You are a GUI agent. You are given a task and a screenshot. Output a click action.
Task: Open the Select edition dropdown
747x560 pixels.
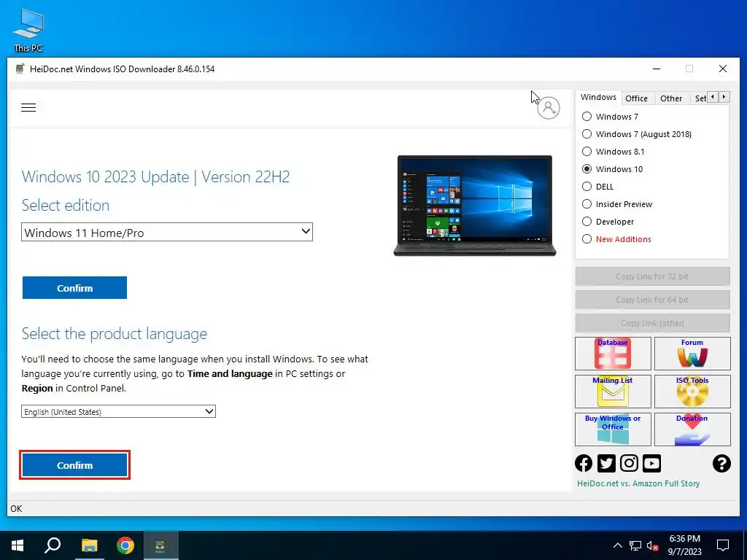coord(167,233)
